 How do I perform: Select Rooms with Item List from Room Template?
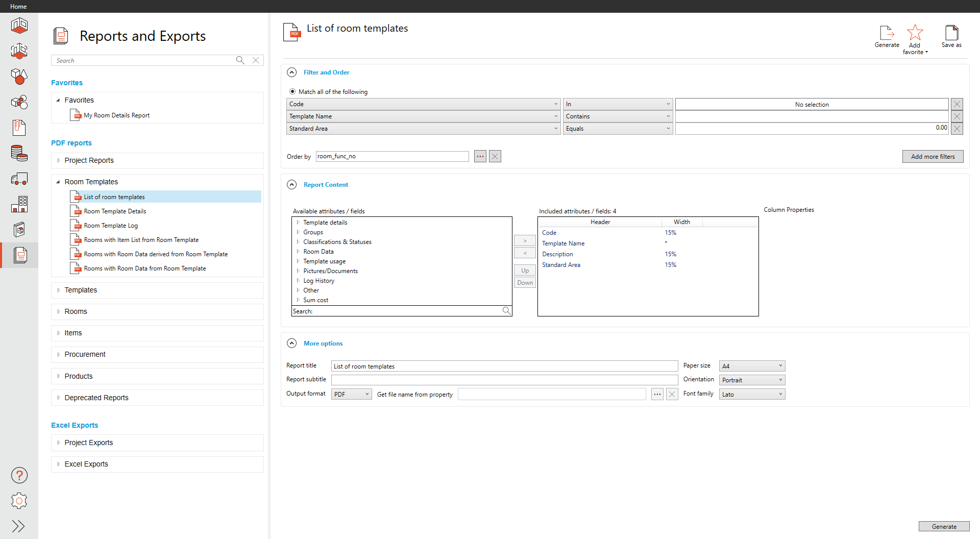(141, 240)
